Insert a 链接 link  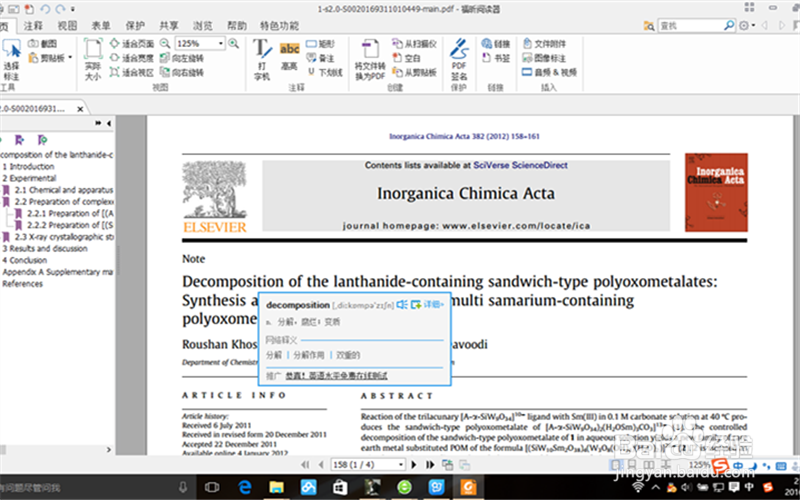coord(496,44)
